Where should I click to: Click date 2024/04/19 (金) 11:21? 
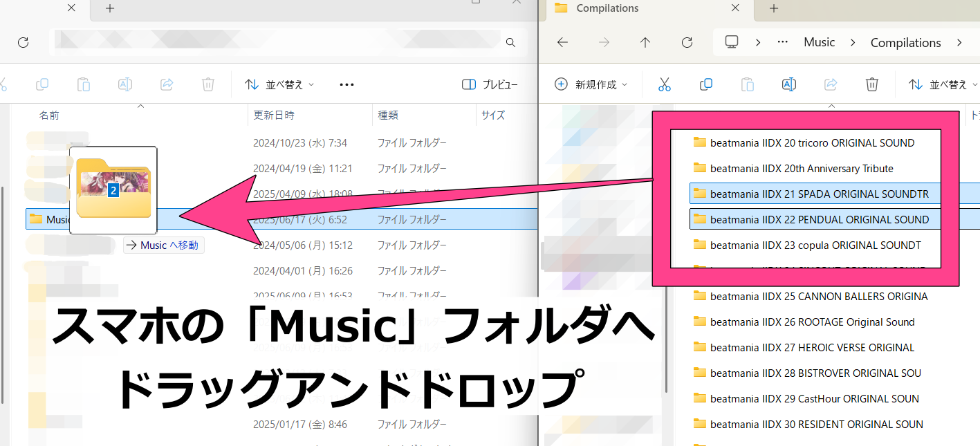pos(303,168)
